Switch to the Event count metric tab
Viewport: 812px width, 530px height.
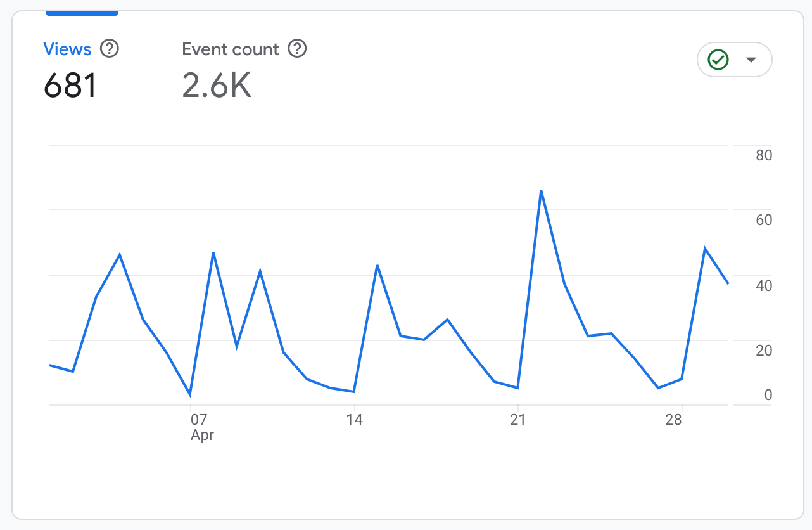(231, 49)
